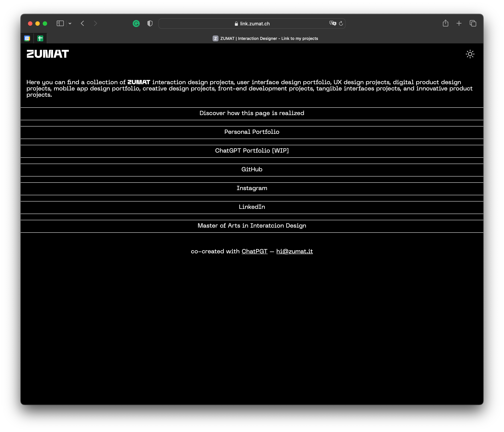Toggle light mode with the sun icon
Viewport: 504px width, 432px height.
tap(470, 54)
